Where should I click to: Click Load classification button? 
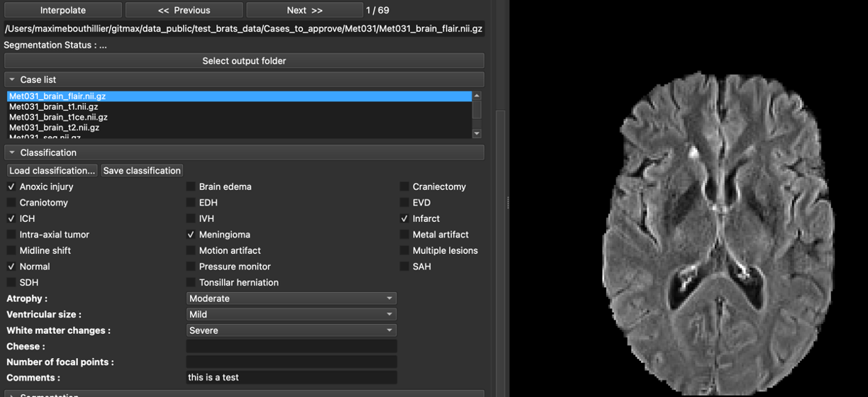[52, 170]
